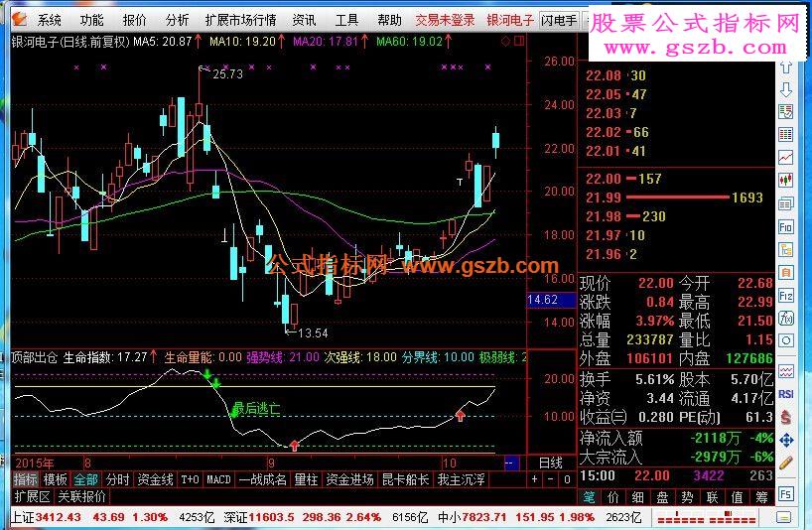Click the 0 reset button beside 日线

pyautogui.click(x=567, y=479)
